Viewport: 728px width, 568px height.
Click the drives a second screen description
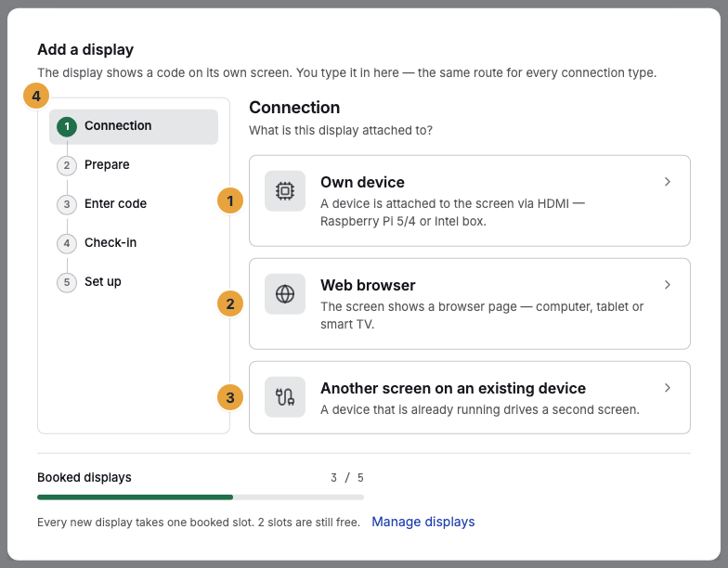(479, 410)
